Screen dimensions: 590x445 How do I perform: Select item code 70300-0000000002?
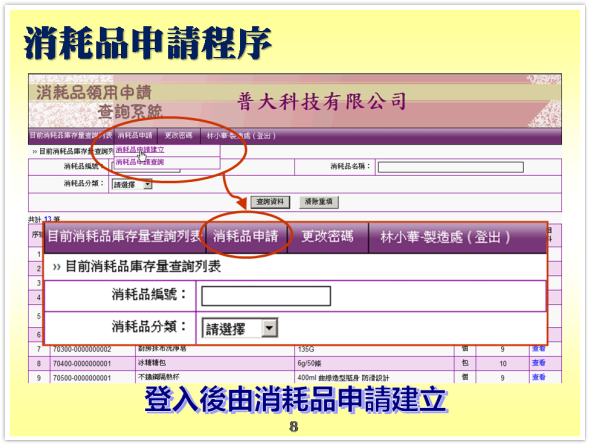(82, 349)
